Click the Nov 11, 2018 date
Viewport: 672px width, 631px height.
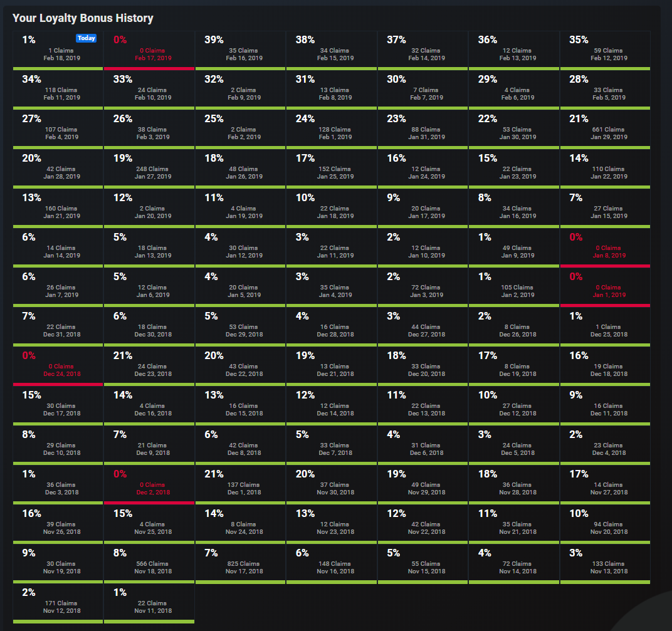tap(153, 611)
